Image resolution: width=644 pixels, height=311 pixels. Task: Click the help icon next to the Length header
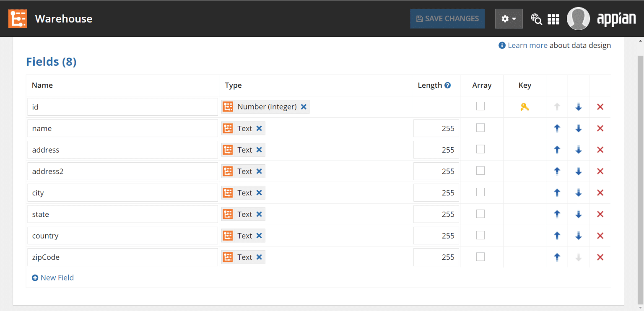(x=448, y=85)
